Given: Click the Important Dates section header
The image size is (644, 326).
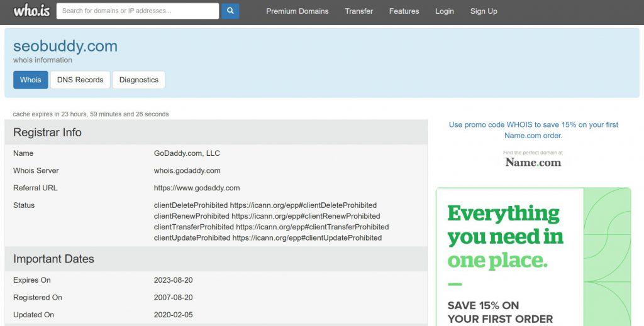Looking at the screenshot, I should click(x=216, y=259).
